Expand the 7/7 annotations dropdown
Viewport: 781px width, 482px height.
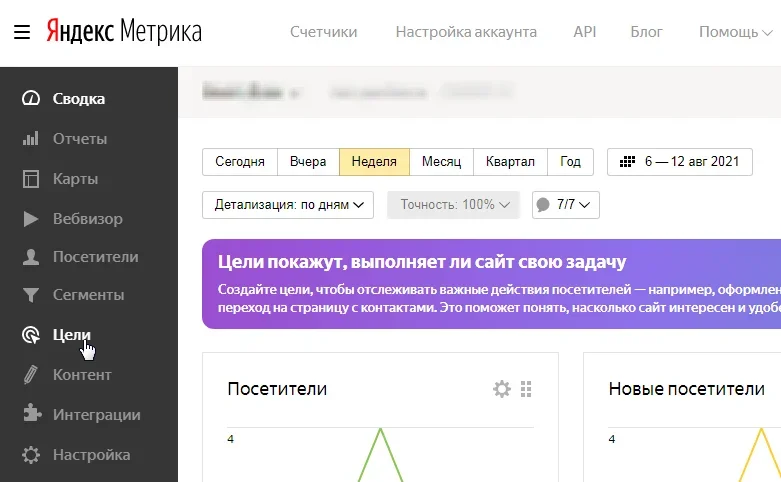click(566, 205)
